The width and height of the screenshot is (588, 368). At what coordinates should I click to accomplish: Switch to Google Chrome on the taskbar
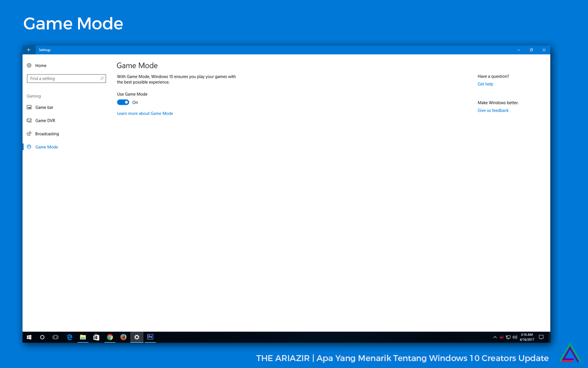pos(110,337)
